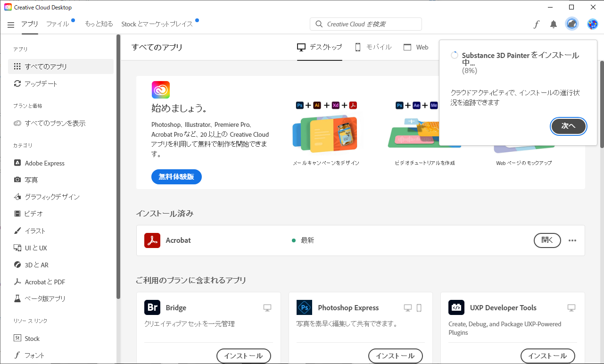The image size is (604, 364).
Task: Install the Bridge app
Action: 243,356
